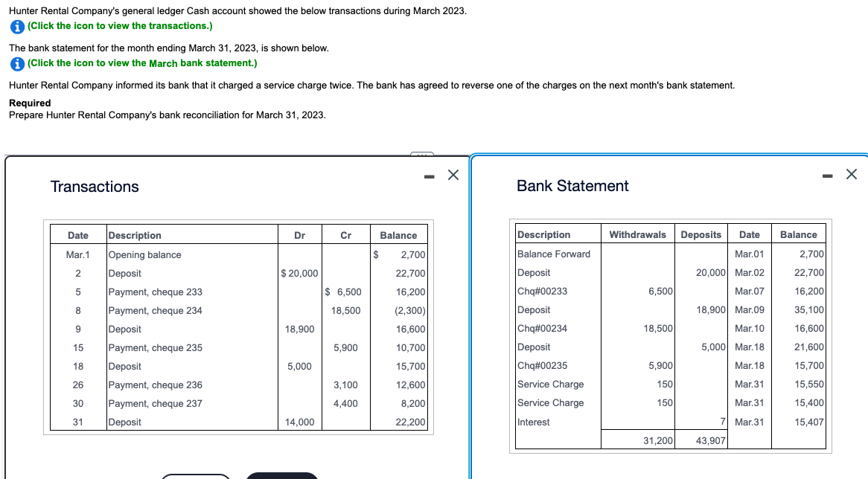Select 'Payment, cheque 234' description
Viewport: 868px width, 479px height.
156,311
